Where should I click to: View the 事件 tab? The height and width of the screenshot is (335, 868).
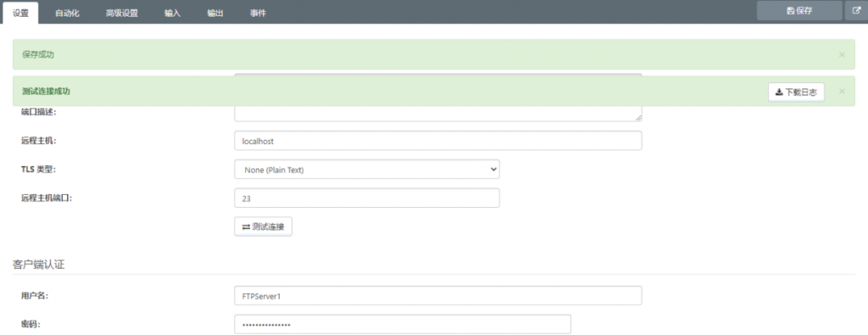tap(258, 14)
